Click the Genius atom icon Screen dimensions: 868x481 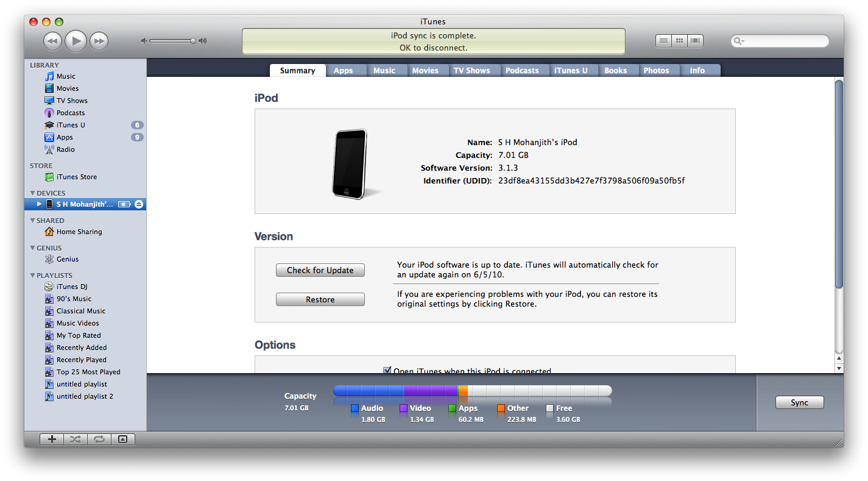click(49, 259)
